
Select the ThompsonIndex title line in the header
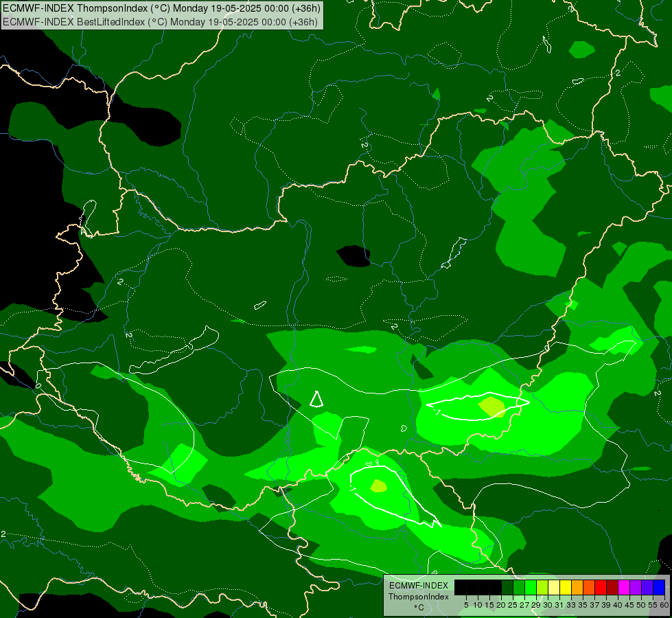[161, 8]
